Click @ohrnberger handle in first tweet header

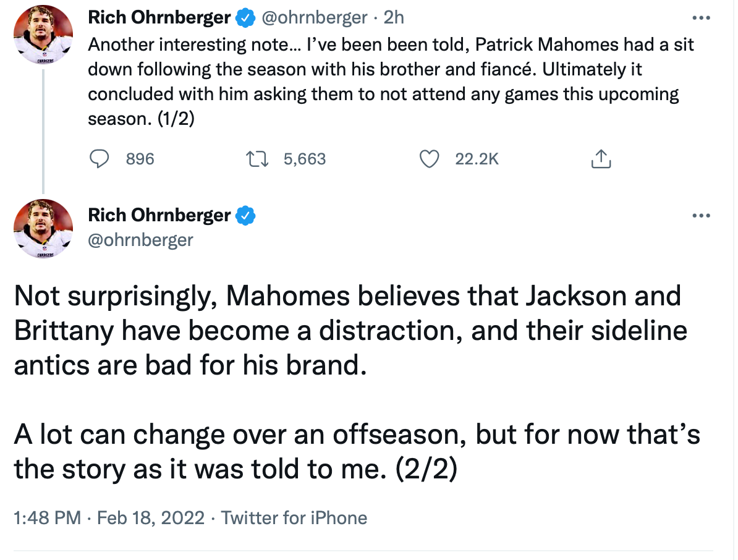point(315,19)
